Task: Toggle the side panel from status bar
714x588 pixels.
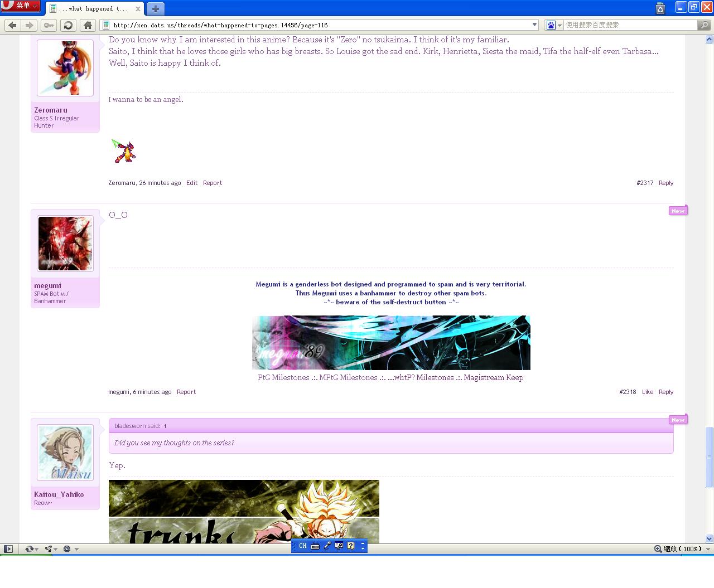Action: point(8,549)
